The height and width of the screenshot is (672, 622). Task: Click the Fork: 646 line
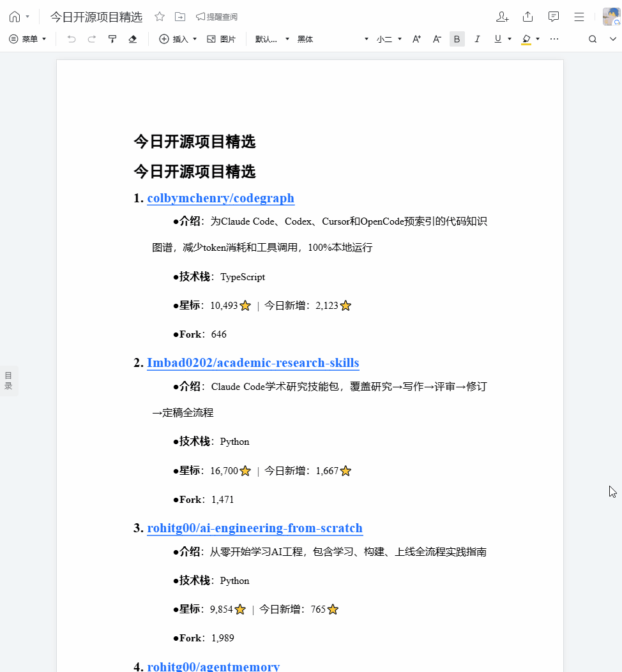(200, 334)
